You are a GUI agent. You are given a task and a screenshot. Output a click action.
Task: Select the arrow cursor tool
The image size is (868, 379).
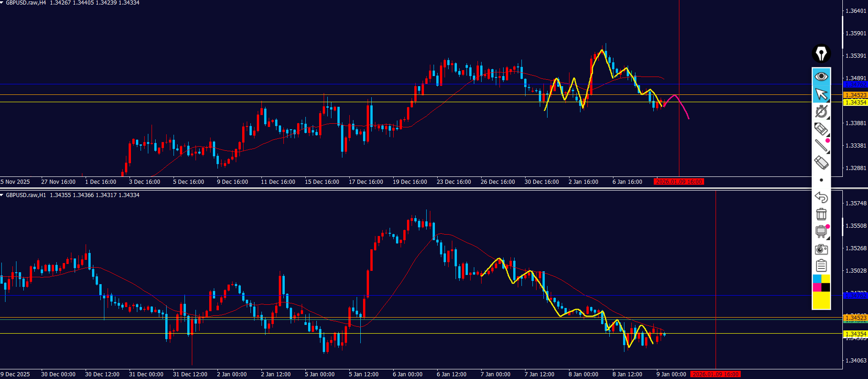tap(821, 94)
